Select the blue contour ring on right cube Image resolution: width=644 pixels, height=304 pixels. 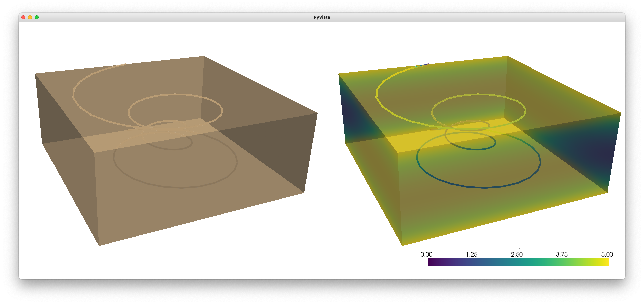[x=481, y=187]
